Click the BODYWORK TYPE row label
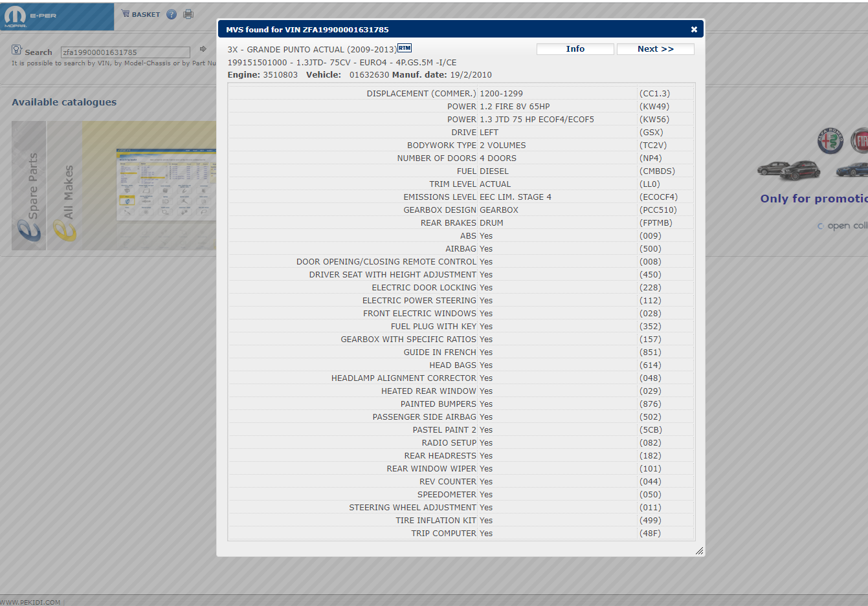The image size is (868, 606). (441, 146)
